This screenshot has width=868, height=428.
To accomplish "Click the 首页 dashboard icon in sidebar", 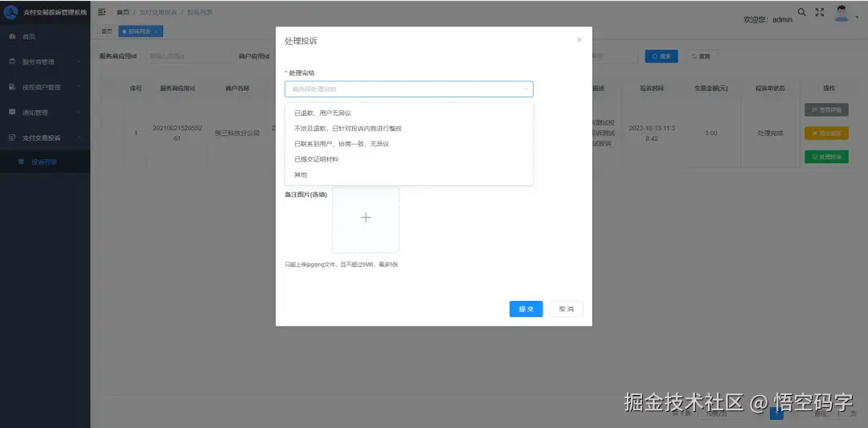I will pos(11,36).
